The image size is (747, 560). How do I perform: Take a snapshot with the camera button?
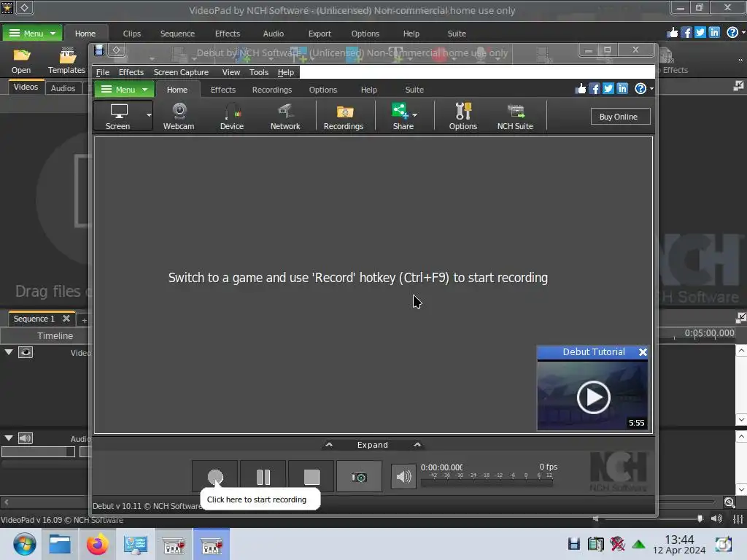point(359,476)
